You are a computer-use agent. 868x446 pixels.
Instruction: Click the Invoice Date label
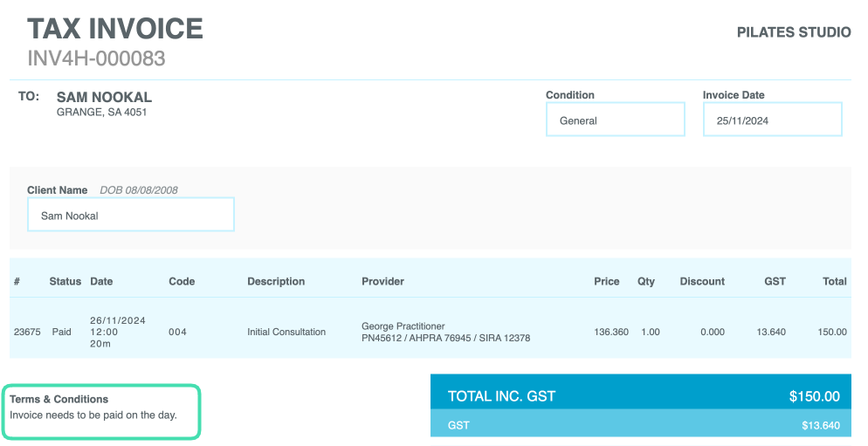734,95
